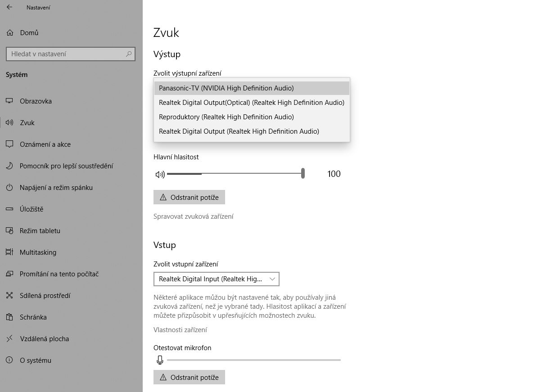
Task: Click the Sdílená prostředí icon
Action: tap(9, 296)
